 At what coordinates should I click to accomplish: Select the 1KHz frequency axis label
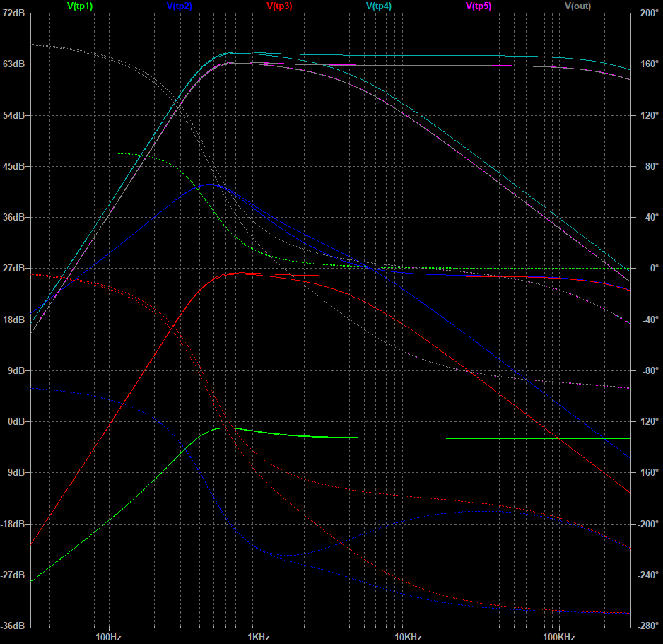pos(258,637)
